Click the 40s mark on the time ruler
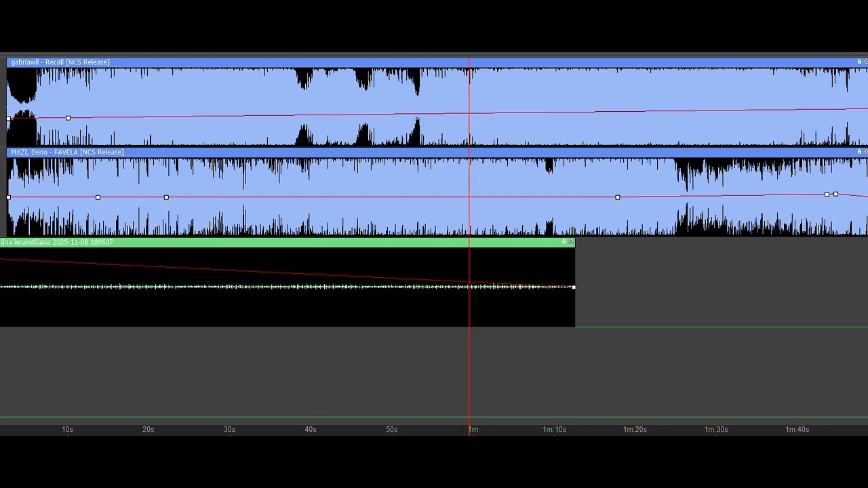The height and width of the screenshot is (488, 868). tap(311, 429)
